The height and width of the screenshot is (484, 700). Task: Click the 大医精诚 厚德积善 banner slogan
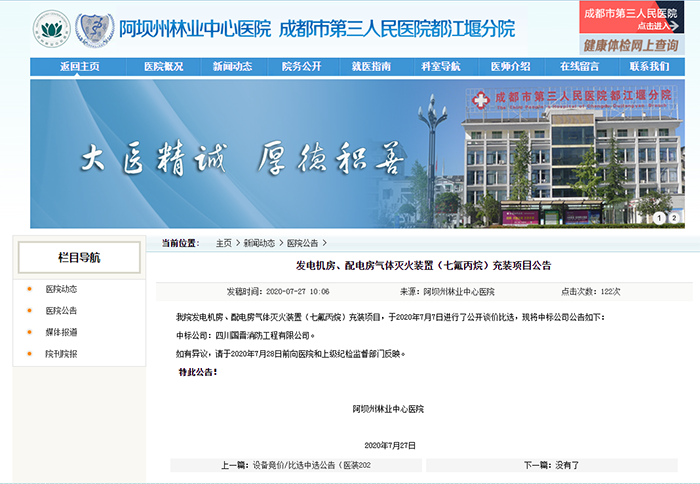pyautogui.click(x=242, y=159)
